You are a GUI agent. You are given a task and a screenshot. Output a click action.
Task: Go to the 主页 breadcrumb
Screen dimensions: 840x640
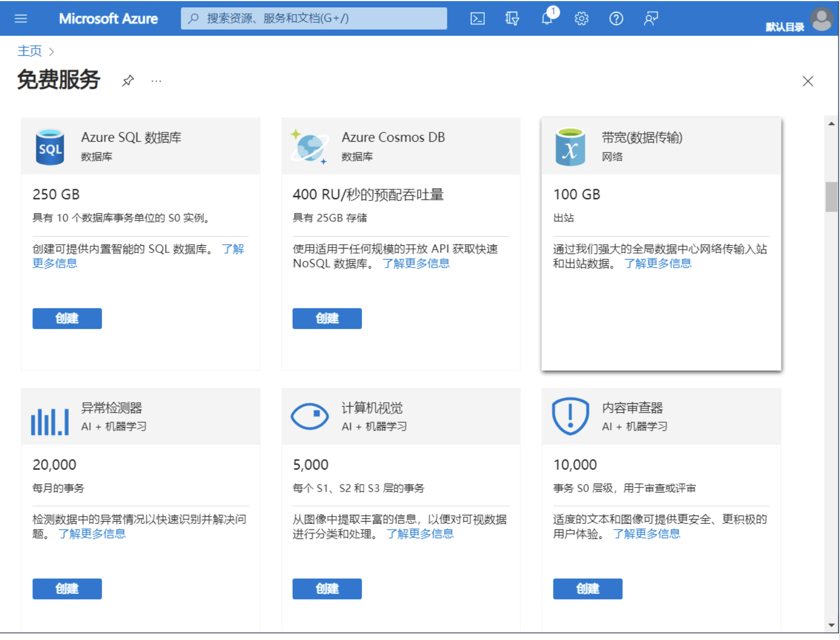(30, 51)
